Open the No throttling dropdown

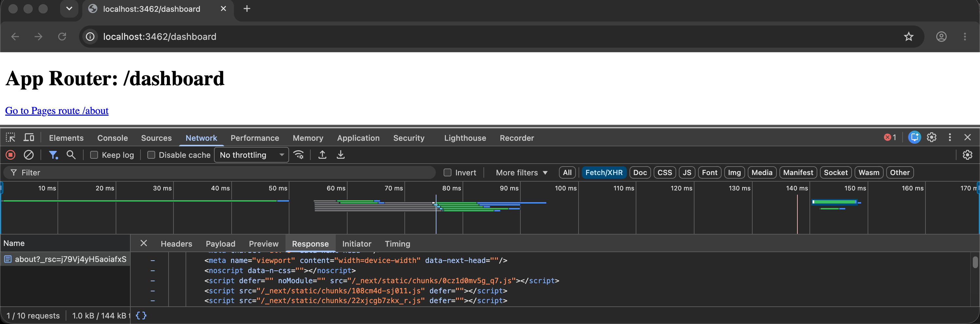[x=252, y=155]
